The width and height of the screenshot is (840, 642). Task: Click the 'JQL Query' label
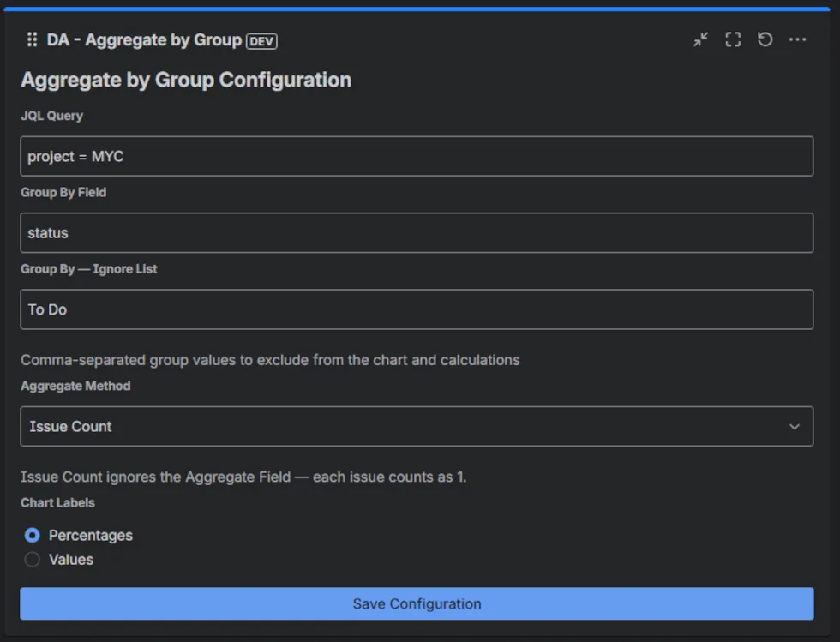[52, 116]
